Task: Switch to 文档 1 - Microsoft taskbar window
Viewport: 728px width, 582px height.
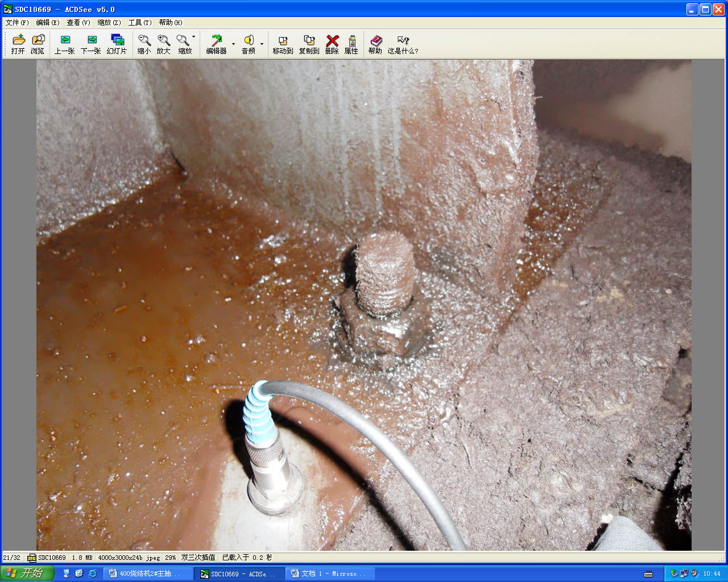Action: [x=330, y=573]
